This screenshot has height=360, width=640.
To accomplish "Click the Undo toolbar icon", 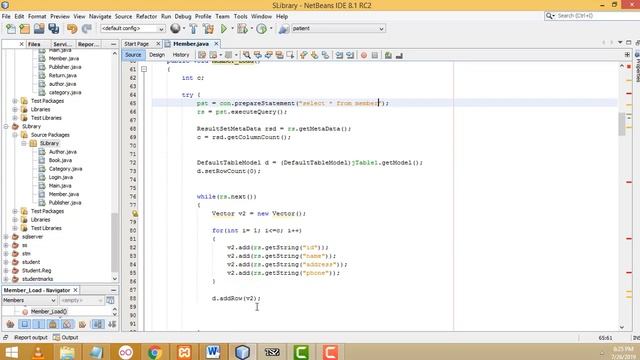I will coord(72,29).
